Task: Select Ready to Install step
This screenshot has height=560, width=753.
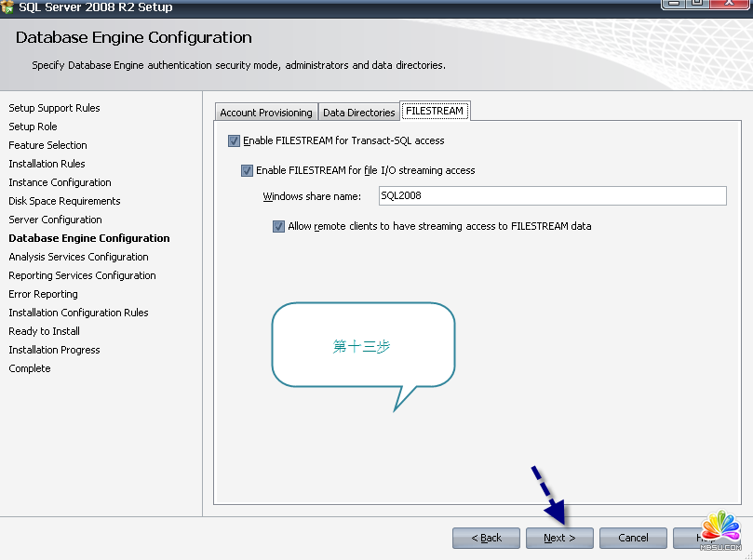Action: pos(44,331)
